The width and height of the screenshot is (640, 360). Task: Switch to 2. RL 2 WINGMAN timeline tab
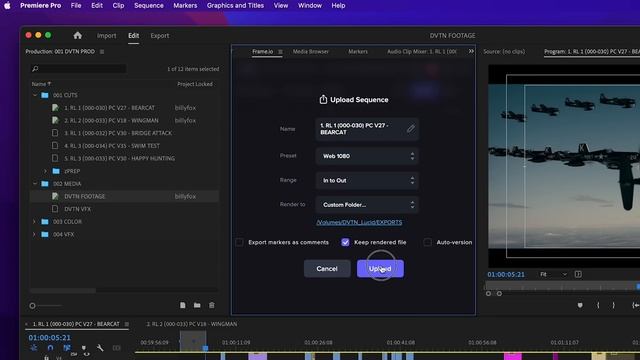pos(191,324)
